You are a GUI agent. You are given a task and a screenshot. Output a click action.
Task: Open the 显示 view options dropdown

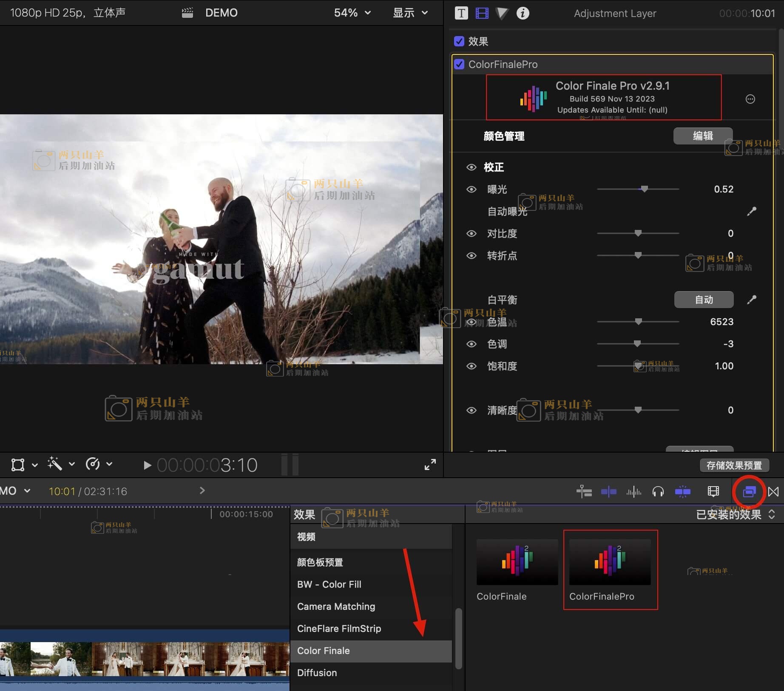(x=410, y=13)
